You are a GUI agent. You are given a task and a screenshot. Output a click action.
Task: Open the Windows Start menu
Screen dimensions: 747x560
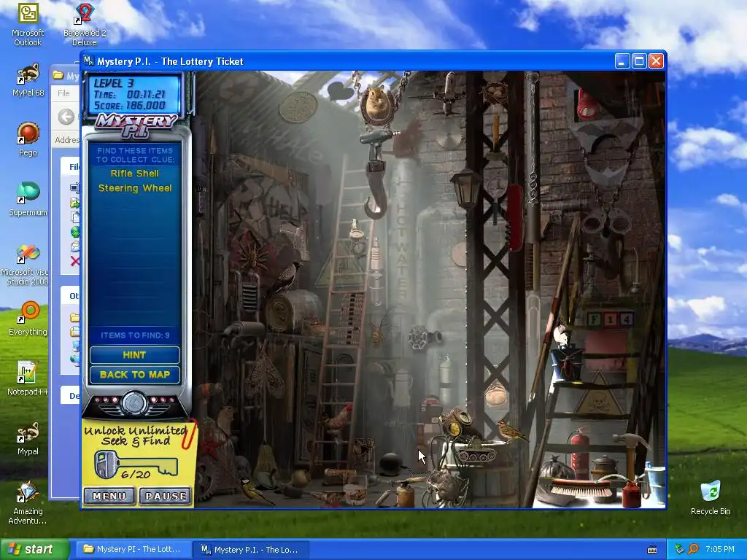pos(34,550)
